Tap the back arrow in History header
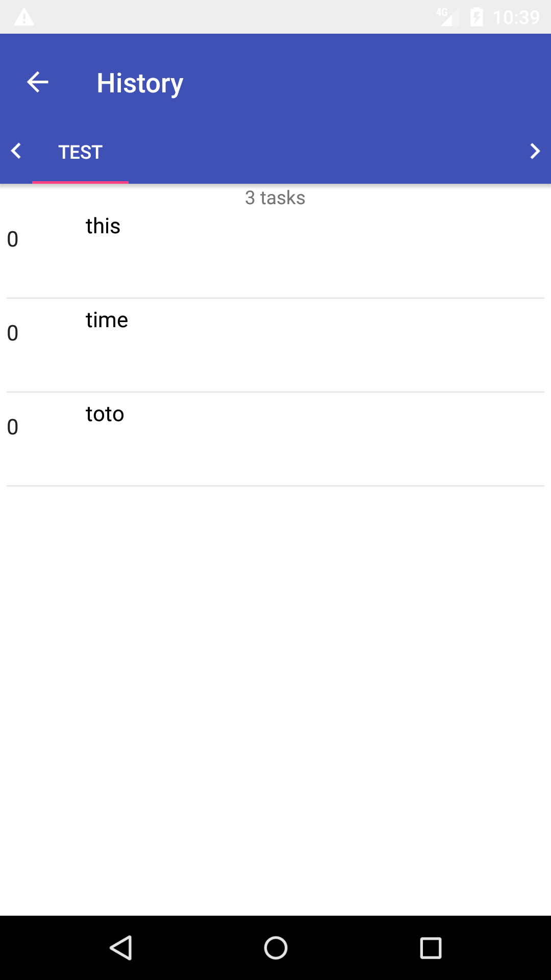Screen dimensions: 551x980 point(37,82)
